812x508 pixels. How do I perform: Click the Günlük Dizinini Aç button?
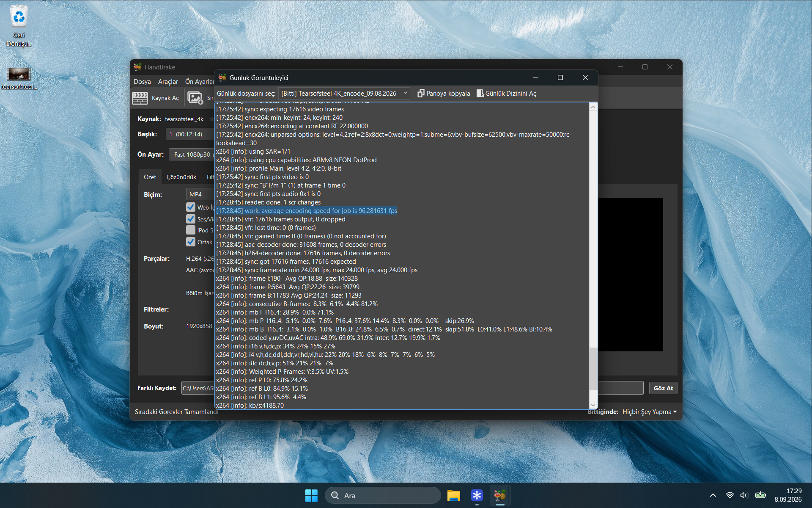tap(506, 93)
